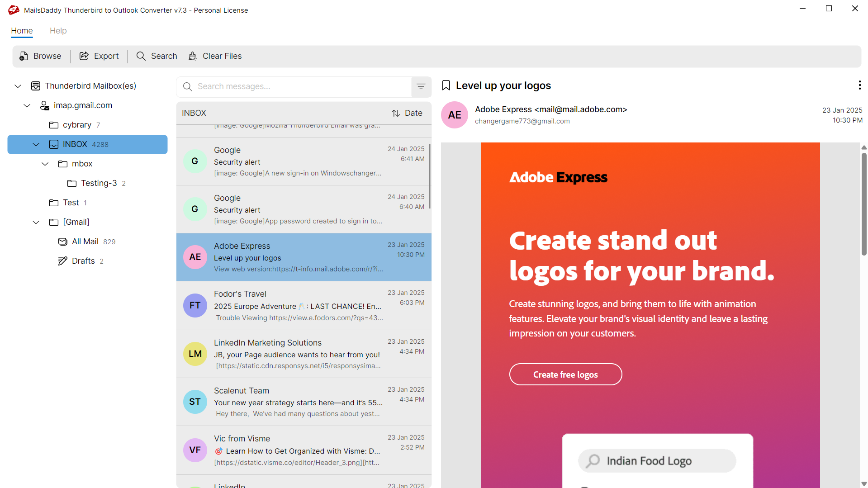Click the Create free logos button
Viewport: 868px width, 488px height.
[565, 374]
